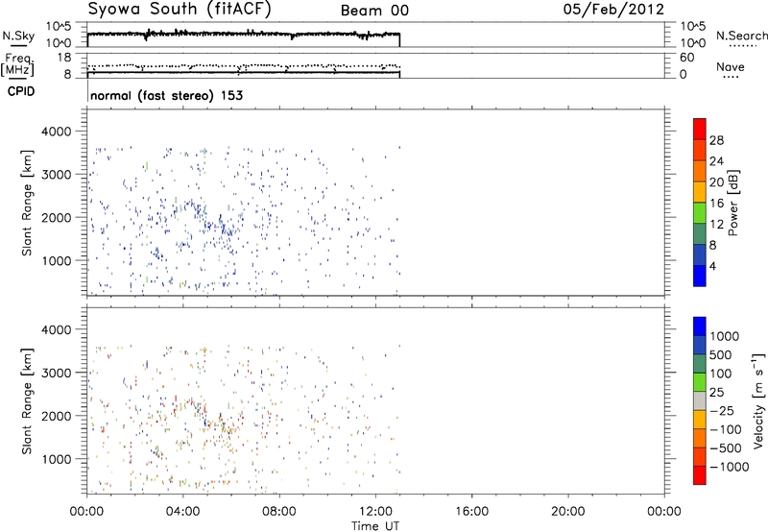Select the 4000 tick in the power panel

click(57, 132)
